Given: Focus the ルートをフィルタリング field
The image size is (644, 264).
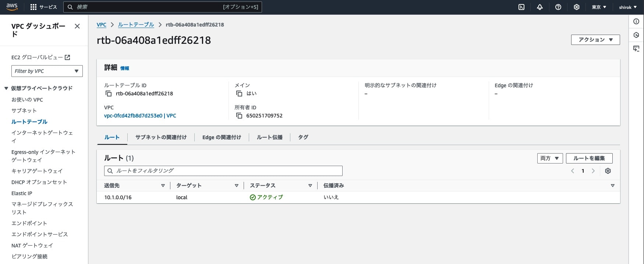Looking at the screenshot, I should tap(223, 171).
